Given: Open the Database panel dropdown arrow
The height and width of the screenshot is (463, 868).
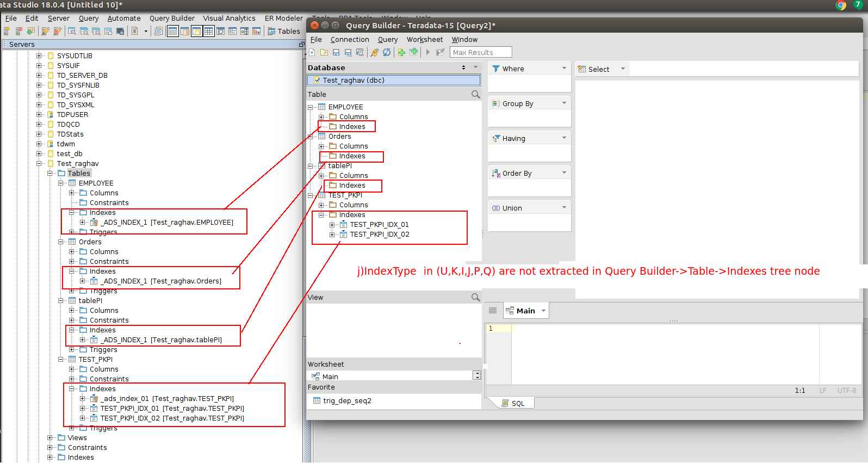Looking at the screenshot, I should [476, 67].
